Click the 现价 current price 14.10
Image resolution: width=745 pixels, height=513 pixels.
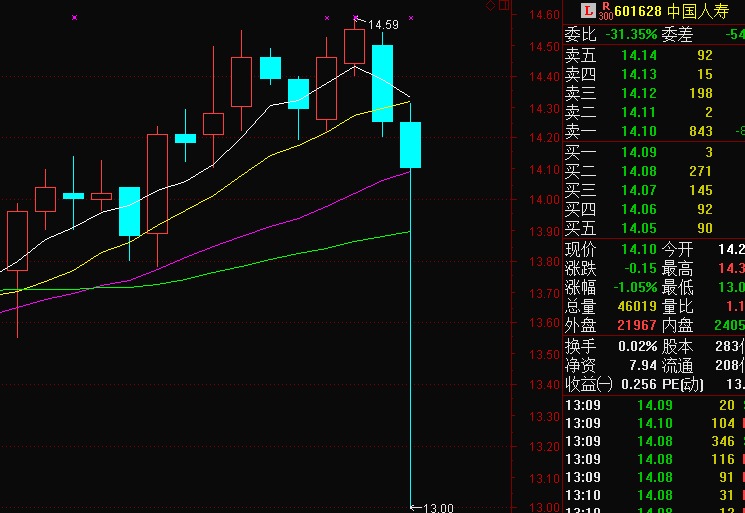click(639, 249)
